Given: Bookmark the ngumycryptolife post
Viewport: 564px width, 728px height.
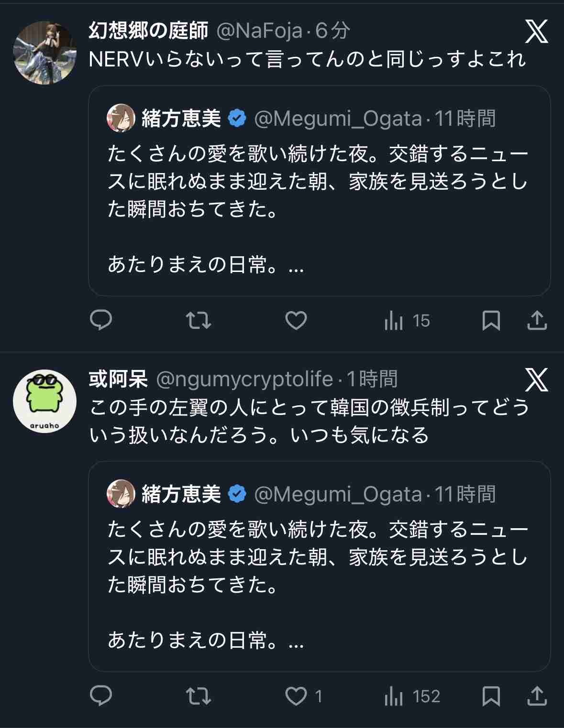Looking at the screenshot, I should (x=491, y=696).
